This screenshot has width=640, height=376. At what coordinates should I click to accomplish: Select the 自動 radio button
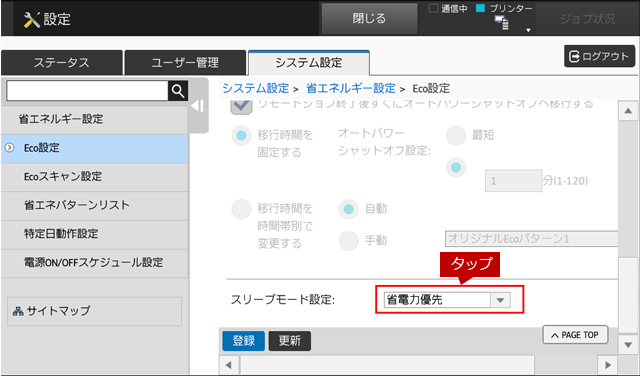349,209
